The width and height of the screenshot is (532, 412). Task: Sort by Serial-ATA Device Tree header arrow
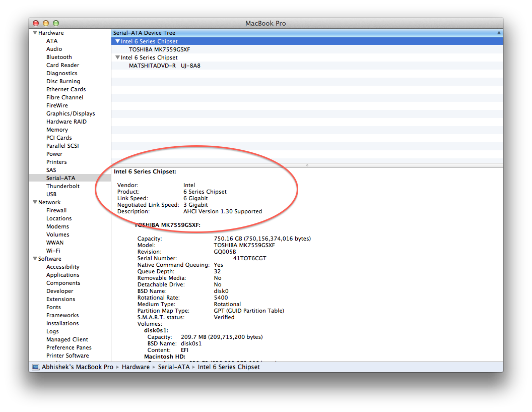pos(499,33)
